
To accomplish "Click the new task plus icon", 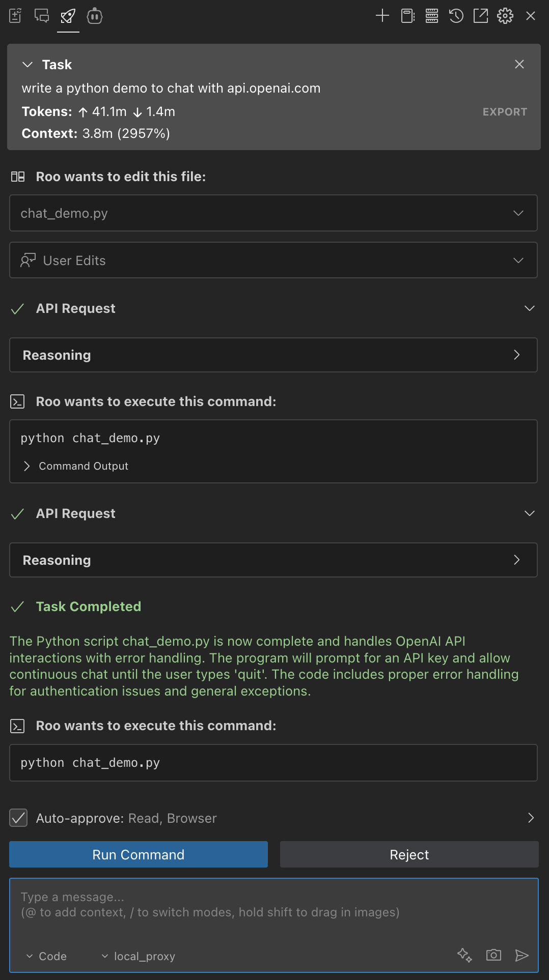I will pos(382,16).
